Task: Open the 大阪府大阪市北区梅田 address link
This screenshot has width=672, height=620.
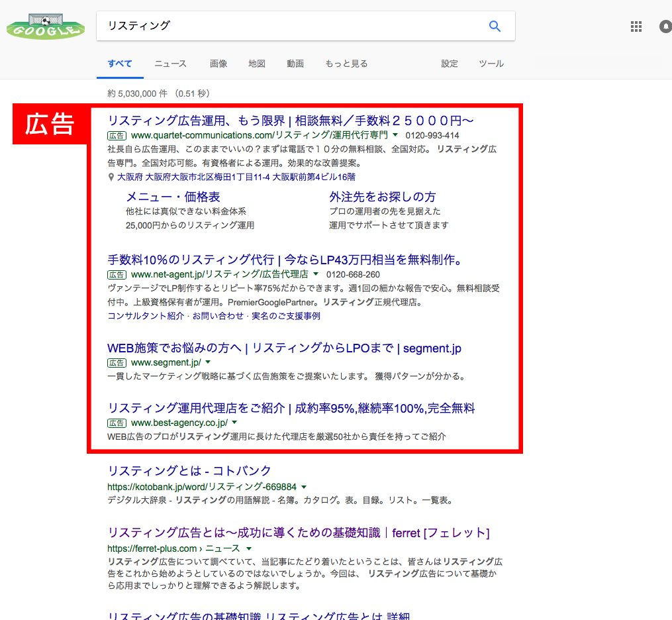Action: click(x=236, y=177)
